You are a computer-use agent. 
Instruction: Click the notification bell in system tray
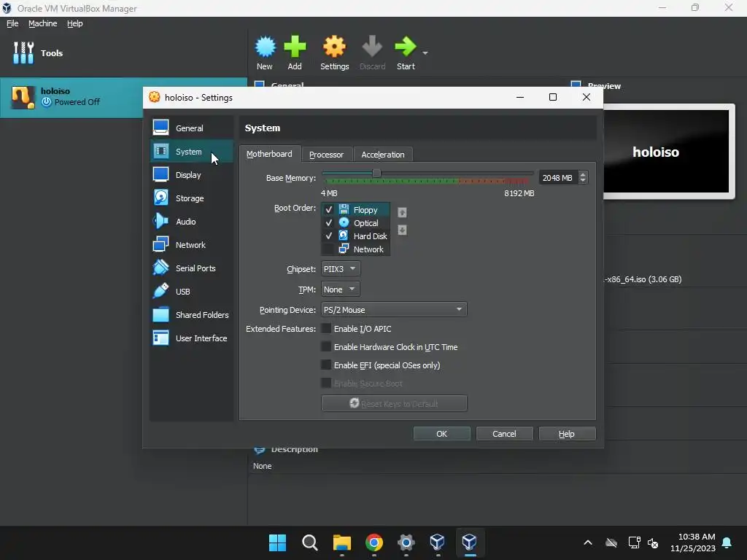point(727,542)
